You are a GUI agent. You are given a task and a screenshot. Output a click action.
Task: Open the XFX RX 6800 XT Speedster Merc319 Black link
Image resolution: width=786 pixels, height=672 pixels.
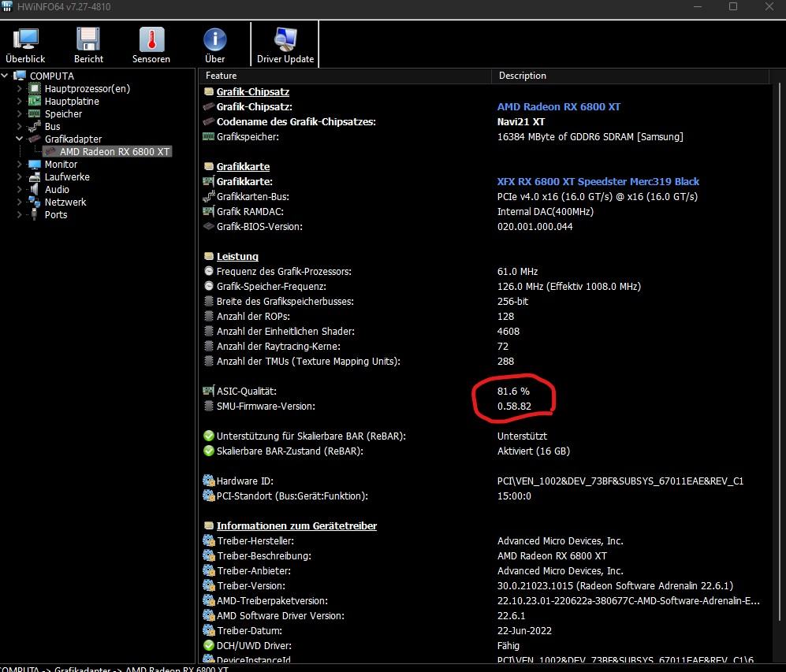click(x=598, y=181)
